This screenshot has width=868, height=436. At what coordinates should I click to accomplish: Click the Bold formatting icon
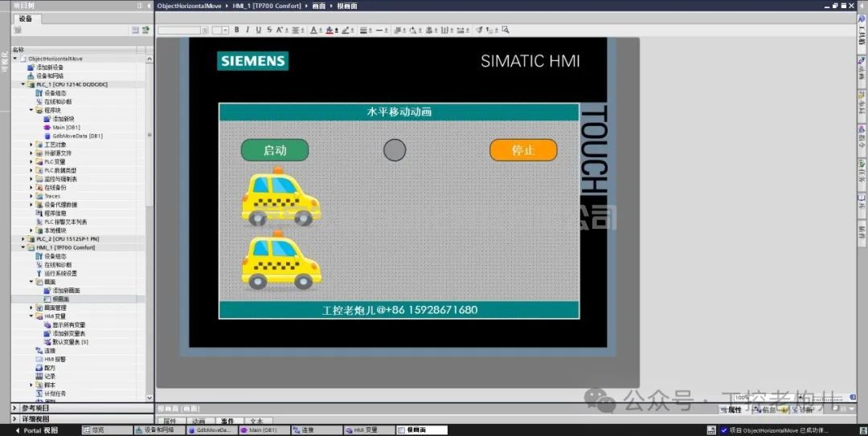pyautogui.click(x=236, y=30)
